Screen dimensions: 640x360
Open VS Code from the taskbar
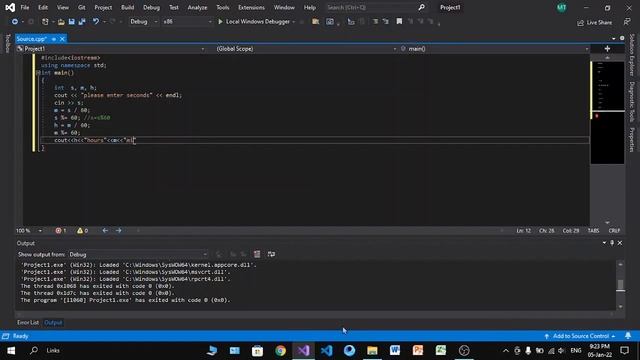tap(327, 350)
